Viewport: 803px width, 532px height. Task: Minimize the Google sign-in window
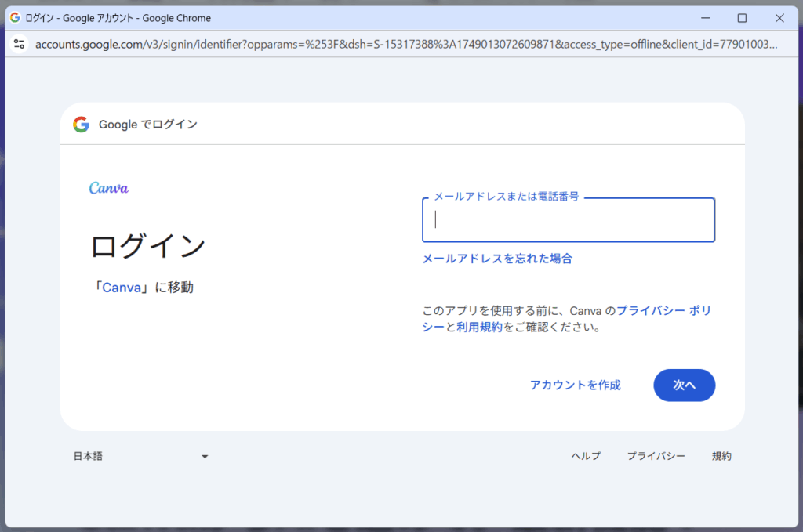[705, 18]
